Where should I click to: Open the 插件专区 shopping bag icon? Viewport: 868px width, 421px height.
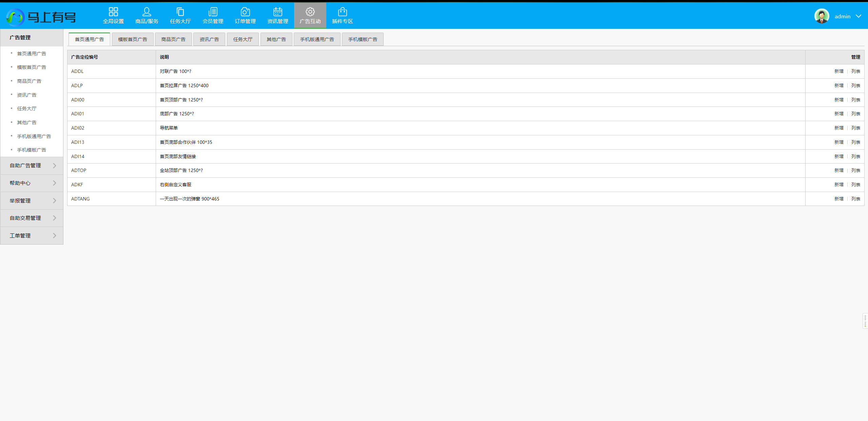click(342, 12)
